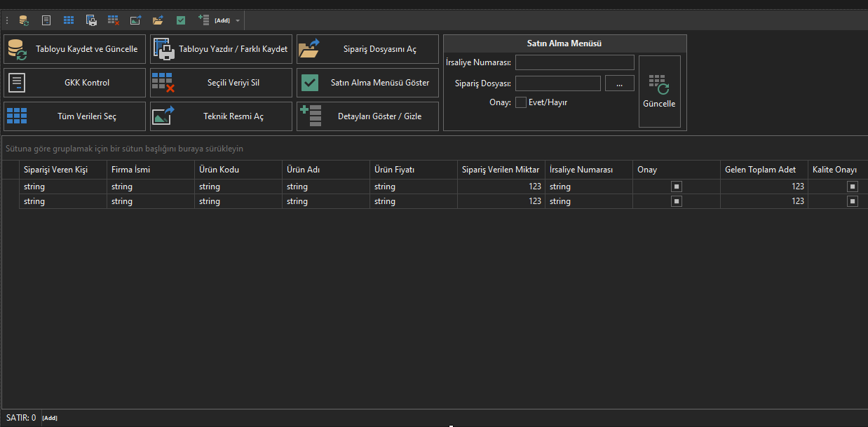Click small printer icon in top toolbar
The width and height of the screenshot is (868, 427).
[91, 20]
